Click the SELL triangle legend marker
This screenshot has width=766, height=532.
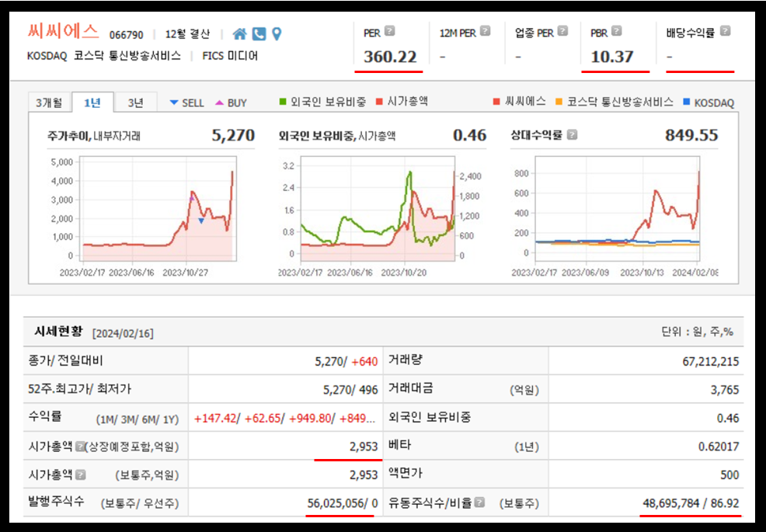[174, 103]
